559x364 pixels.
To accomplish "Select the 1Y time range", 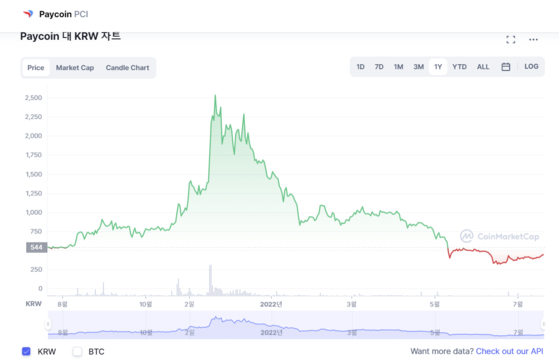I will pos(438,67).
